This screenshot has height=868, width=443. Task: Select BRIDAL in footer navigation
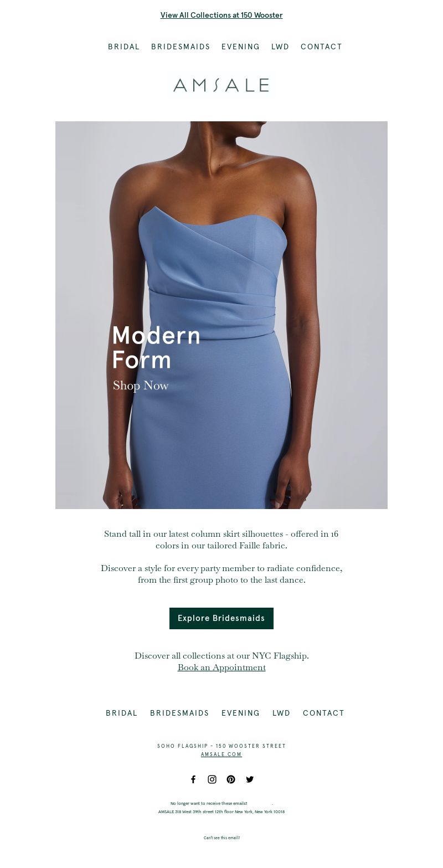122,713
